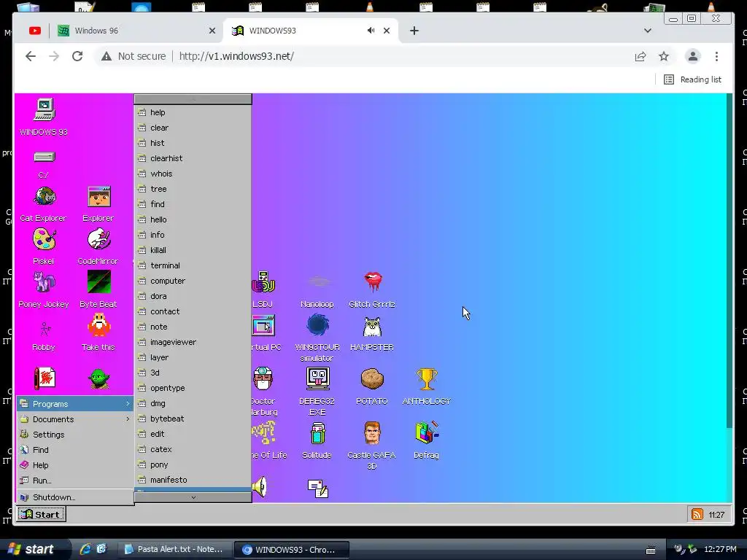Click the YouTube pinned tab
Screen dimensions: 747x560
tap(35, 31)
